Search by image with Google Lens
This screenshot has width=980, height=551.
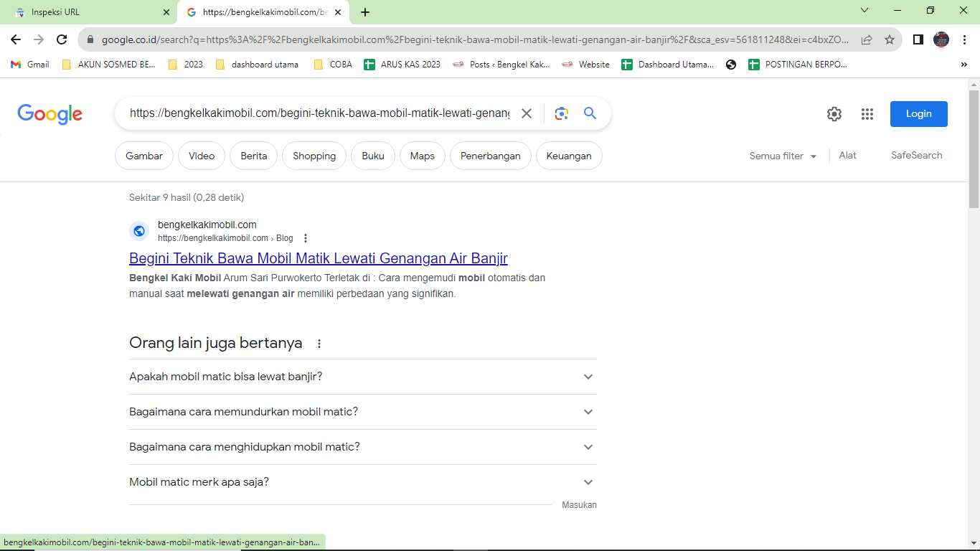point(562,113)
